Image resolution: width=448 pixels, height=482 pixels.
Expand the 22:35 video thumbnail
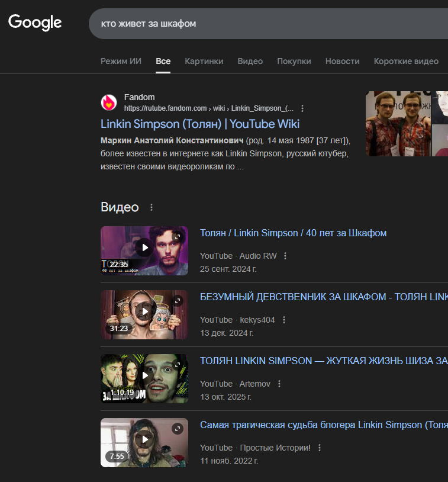(x=178, y=237)
